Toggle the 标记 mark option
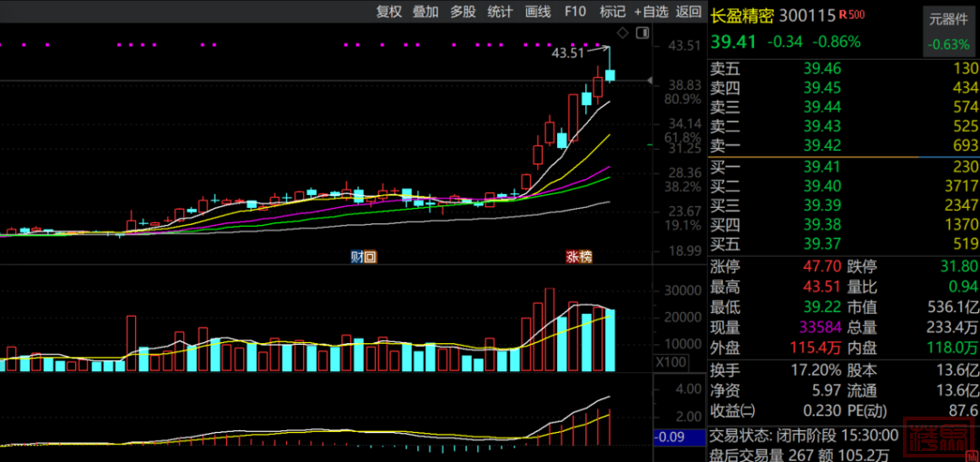This screenshot has height=462, width=980. pos(612,12)
